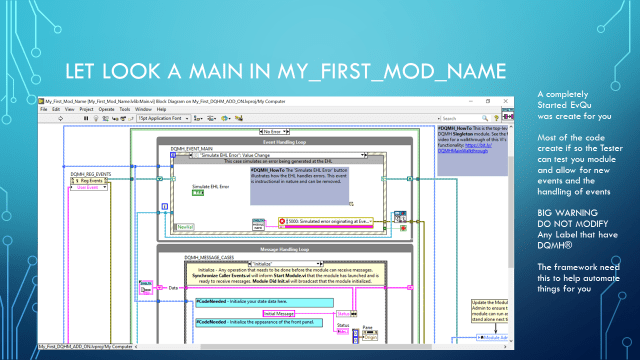Image resolution: width=640 pixels, height=360 pixels.
Task: Click the Origin pane property node
Action: (370, 336)
